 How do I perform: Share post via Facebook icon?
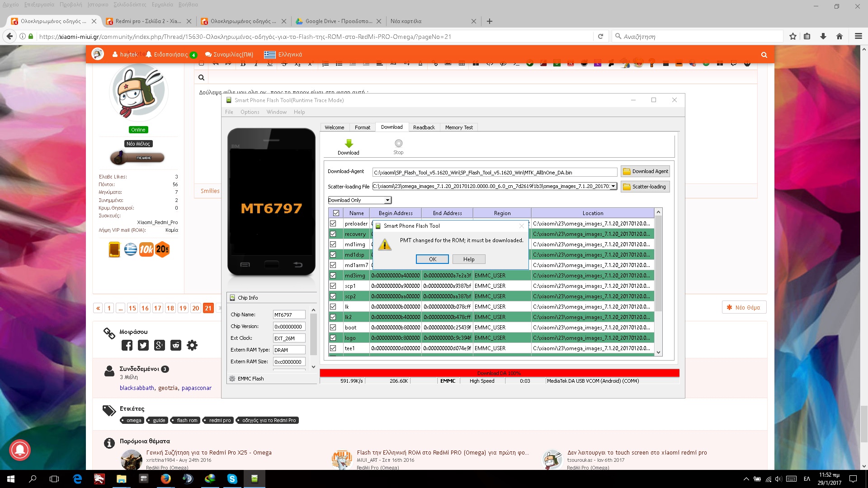pos(127,346)
